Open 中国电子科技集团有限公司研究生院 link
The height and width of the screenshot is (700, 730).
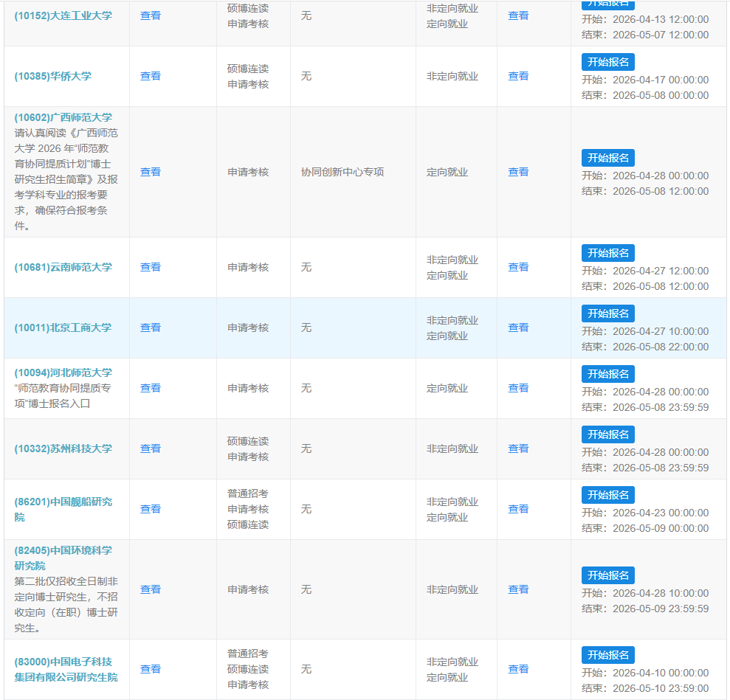pyautogui.click(x=66, y=669)
